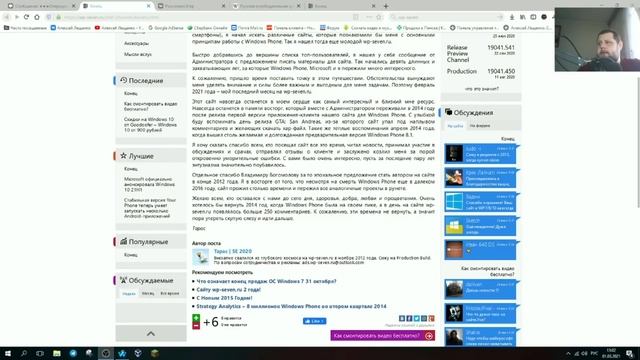
Task: Open the 'Почта Mail.ru' bookmark
Action: tap(247, 28)
